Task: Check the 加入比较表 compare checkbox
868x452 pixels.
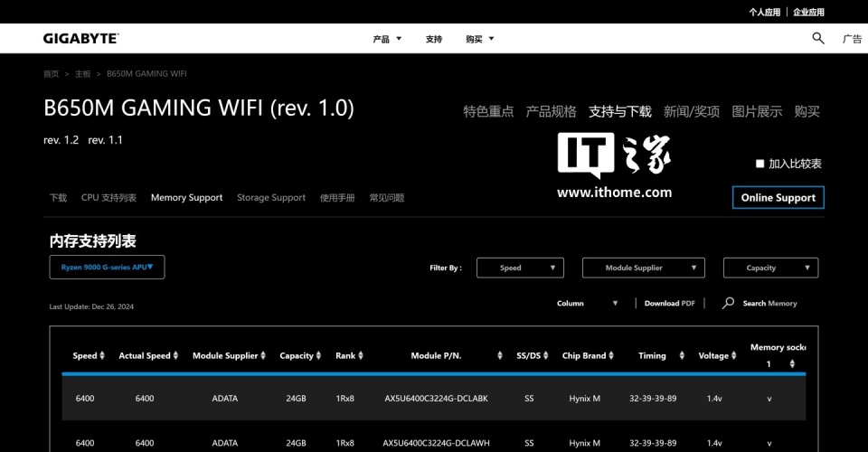Action: tap(760, 164)
